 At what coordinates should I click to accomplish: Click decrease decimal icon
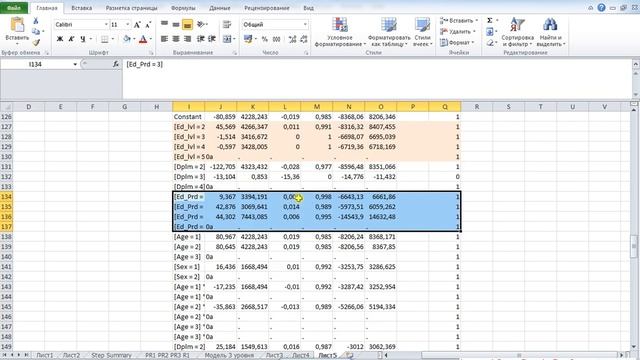click(303, 39)
